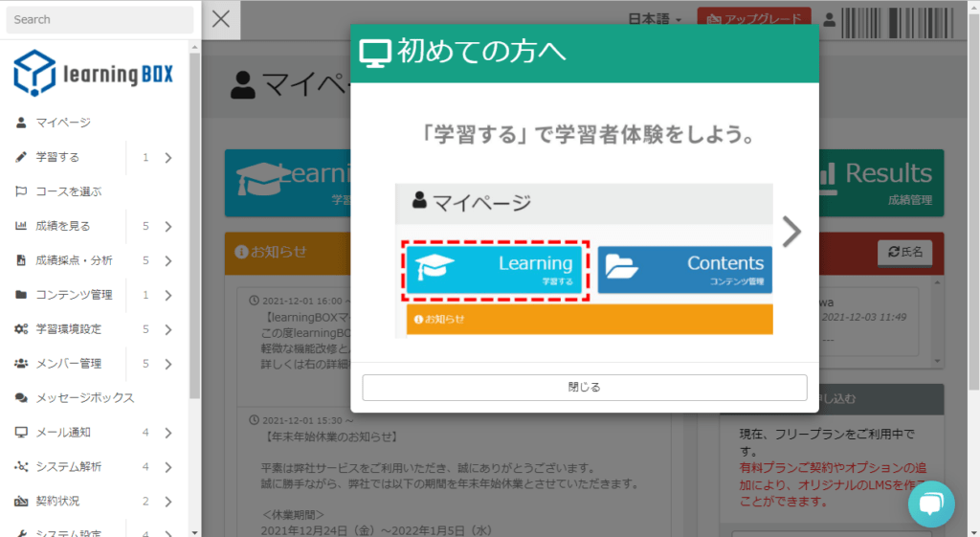Click the group icon beside メンバー管理
Image resolution: width=980 pixels, height=537 pixels.
click(21, 363)
